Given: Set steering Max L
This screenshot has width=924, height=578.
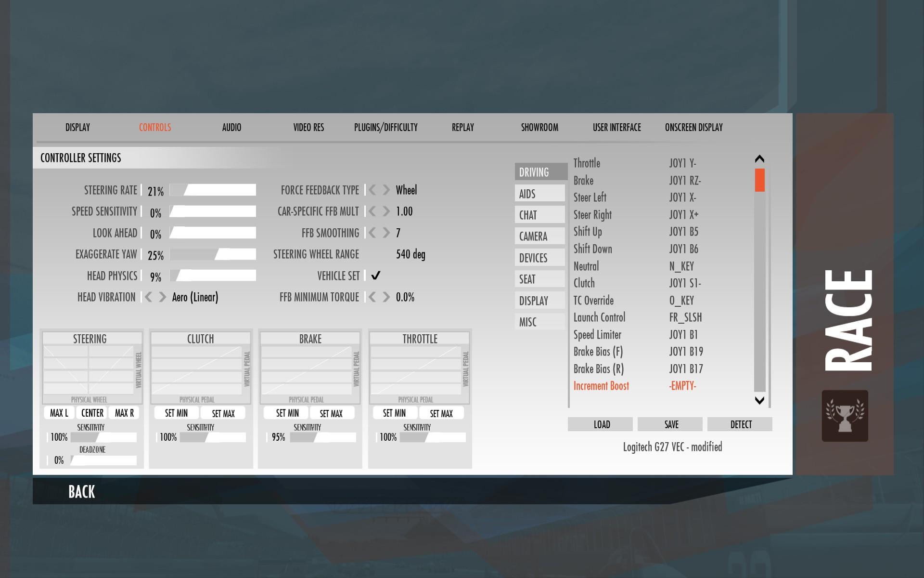Looking at the screenshot, I should (59, 413).
